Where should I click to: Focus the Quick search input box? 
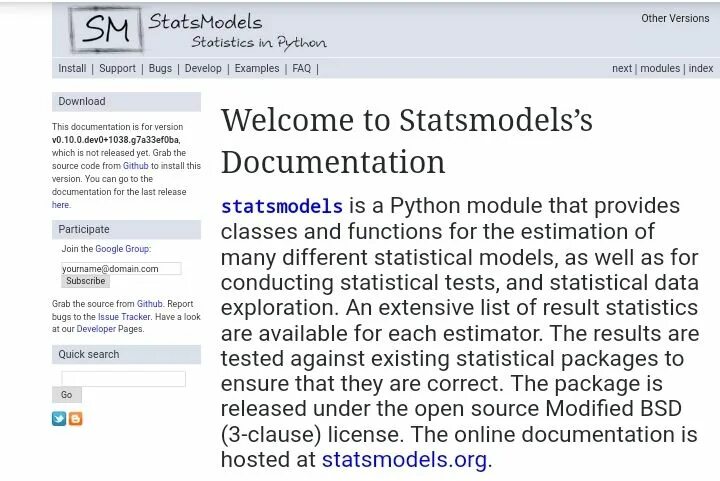124,379
